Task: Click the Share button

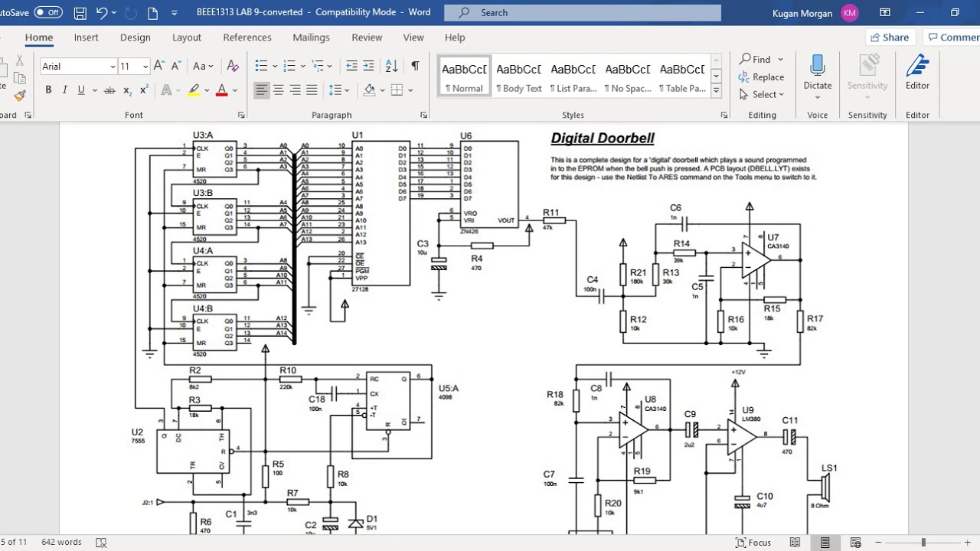Action: [x=889, y=37]
